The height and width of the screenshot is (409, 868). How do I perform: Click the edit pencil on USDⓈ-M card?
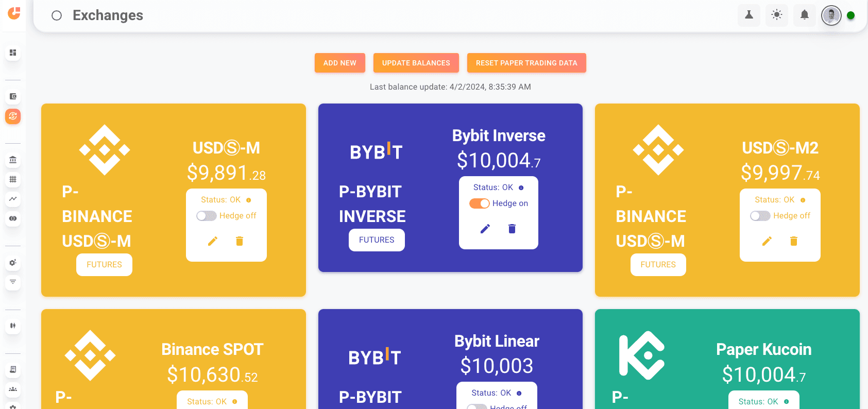213,241
